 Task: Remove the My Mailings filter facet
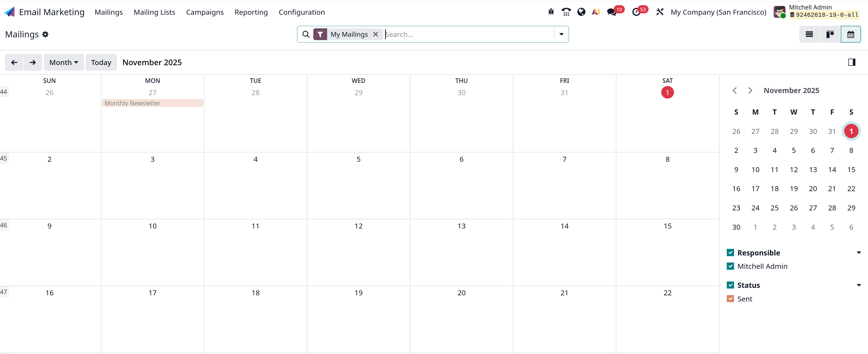click(376, 34)
